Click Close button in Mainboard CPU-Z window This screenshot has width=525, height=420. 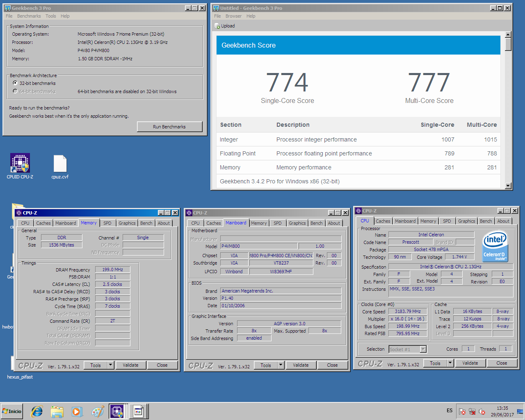332,365
